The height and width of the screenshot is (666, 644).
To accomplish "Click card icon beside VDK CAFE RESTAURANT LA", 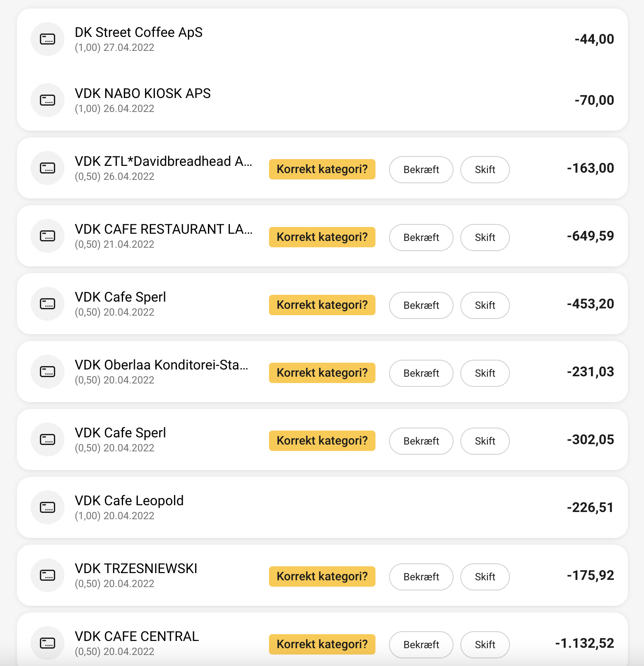I will pos(48,236).
